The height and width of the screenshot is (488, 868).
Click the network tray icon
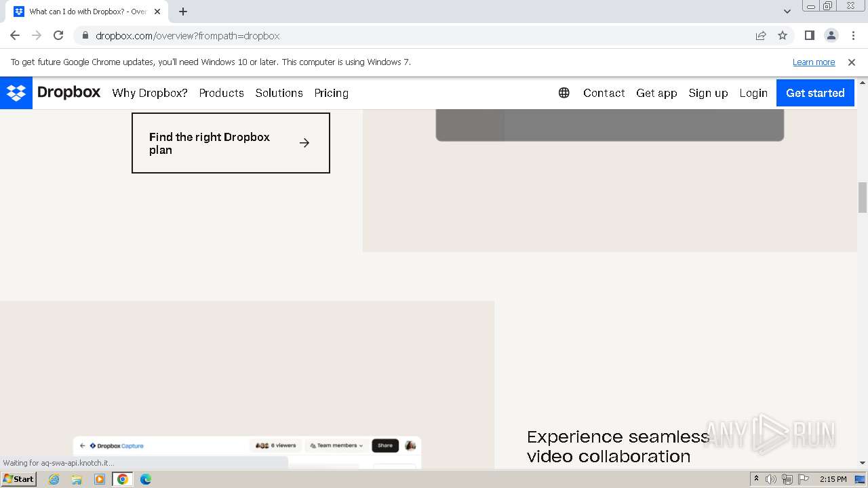point(787,479)
